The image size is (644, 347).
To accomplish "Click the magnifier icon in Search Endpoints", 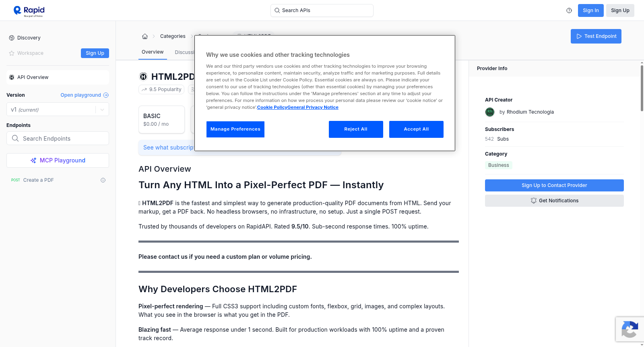I will [x=15, y=138].
